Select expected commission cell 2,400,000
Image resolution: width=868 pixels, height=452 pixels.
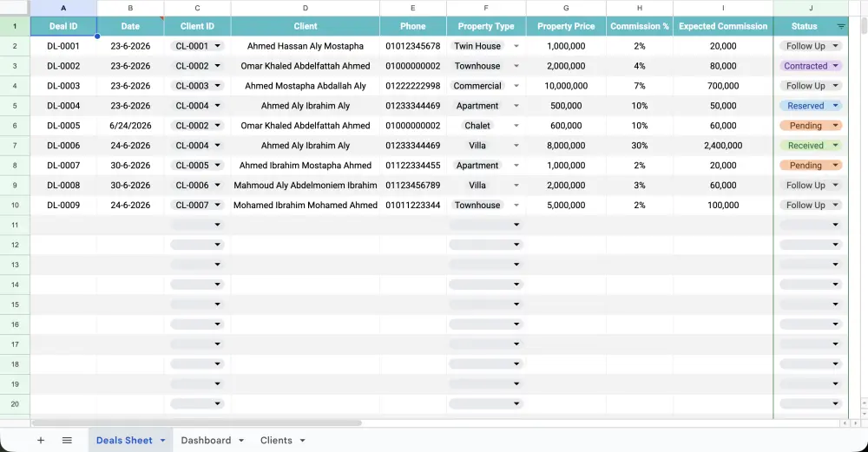(x=724, y=146)
